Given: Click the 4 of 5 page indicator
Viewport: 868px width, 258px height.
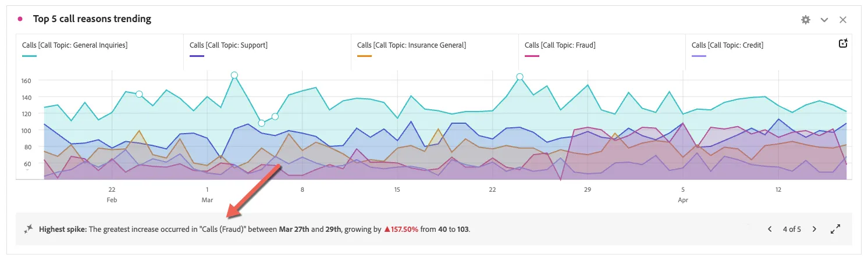Looking at the screenshot, I should [792, 229].
